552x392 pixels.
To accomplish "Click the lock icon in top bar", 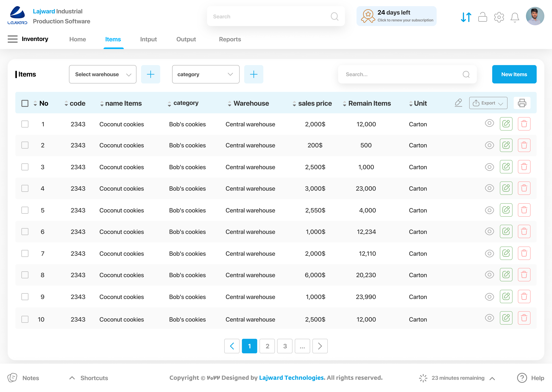I will (482, 17).
